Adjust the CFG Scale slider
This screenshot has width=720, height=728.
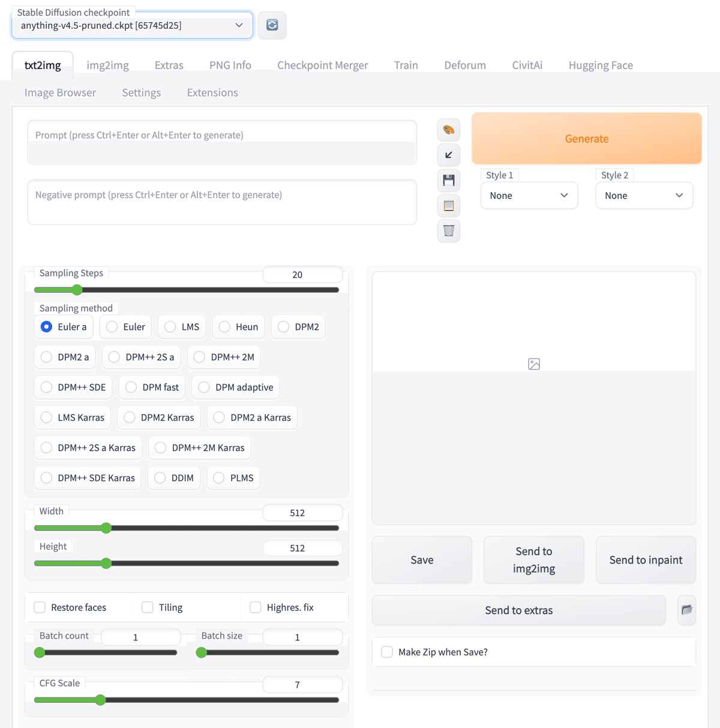[187, 700]
